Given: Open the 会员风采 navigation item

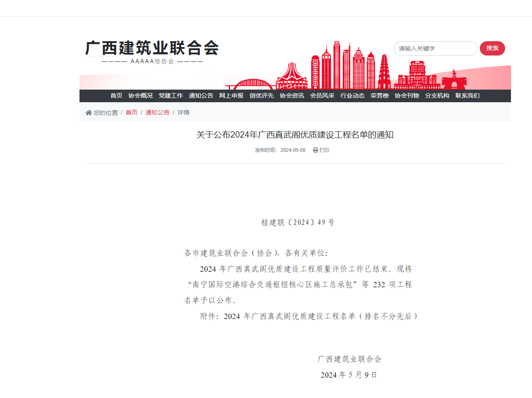Looking at the screenshot, I should coord(322,96).
